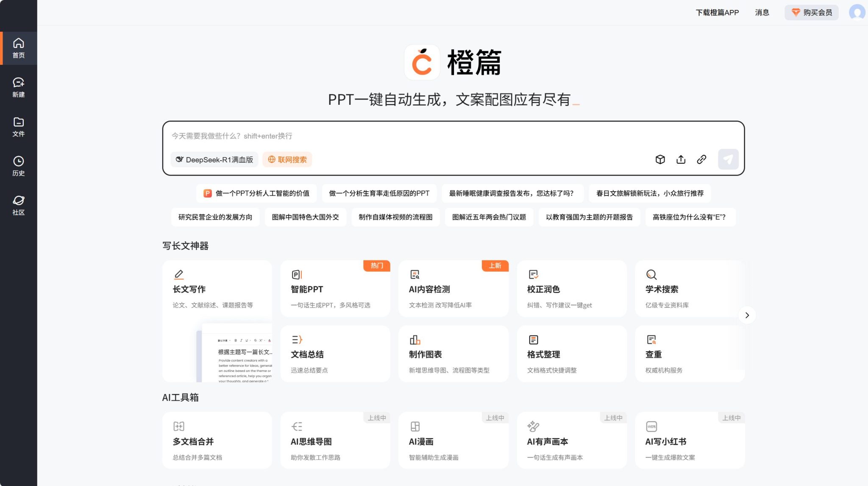Image resolution: width=868 pixels, height=486 pixels.
Task: Click the link attachment icon in input box
Action: 701,159
